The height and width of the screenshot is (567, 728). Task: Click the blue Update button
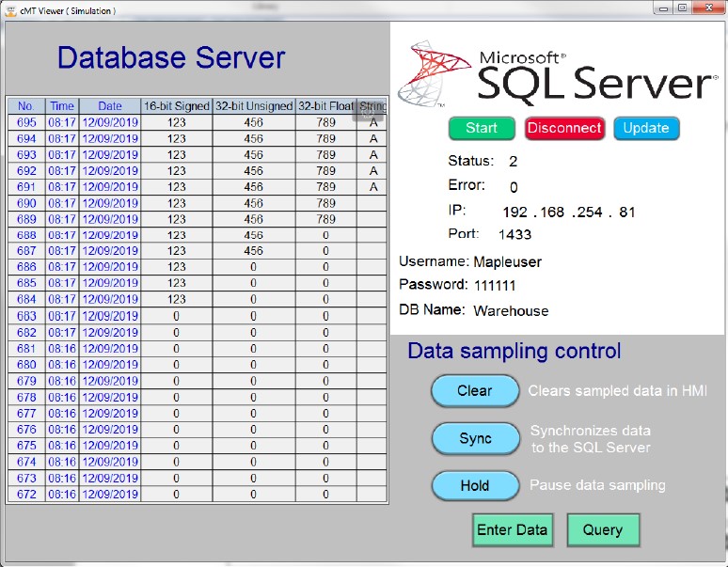click(646, 128)
